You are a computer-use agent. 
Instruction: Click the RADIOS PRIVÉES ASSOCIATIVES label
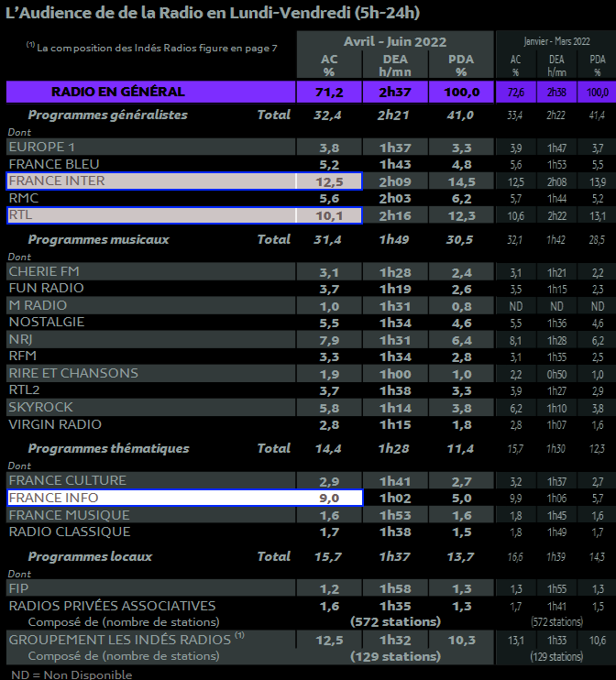click(112, 606)
